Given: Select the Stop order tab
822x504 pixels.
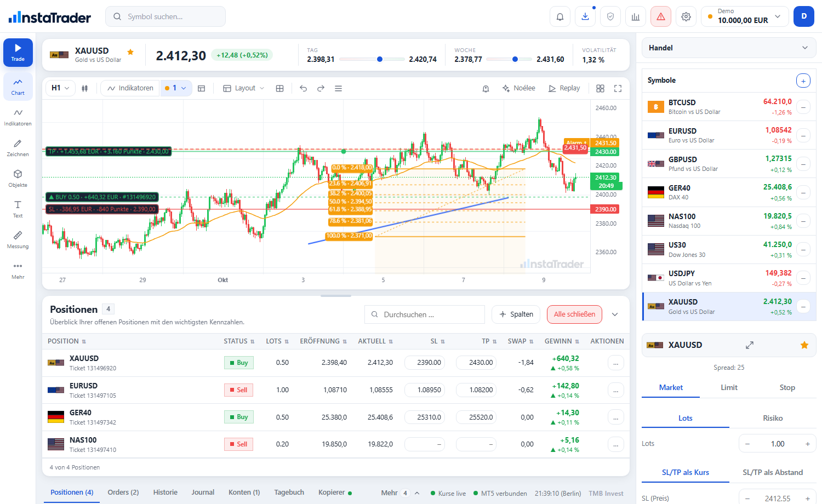Looking at the screenshot, I should [x=787, y=387].
